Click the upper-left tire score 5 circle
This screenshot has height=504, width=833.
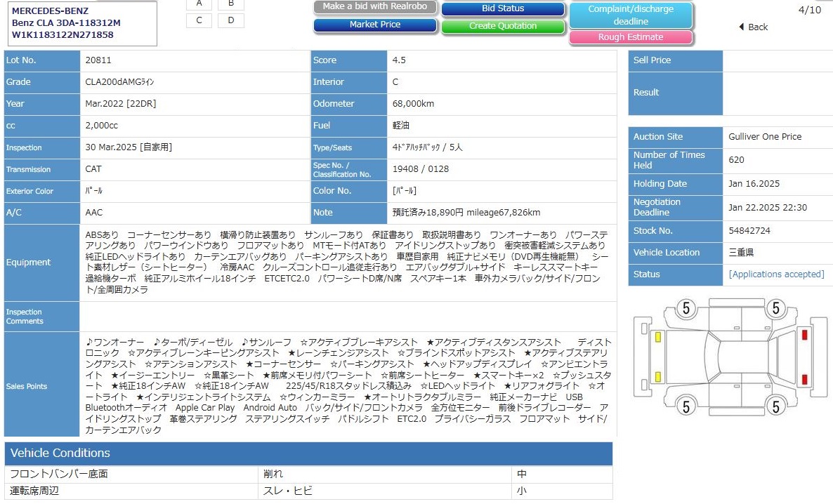pyautogui.click(x=686, y=307)
